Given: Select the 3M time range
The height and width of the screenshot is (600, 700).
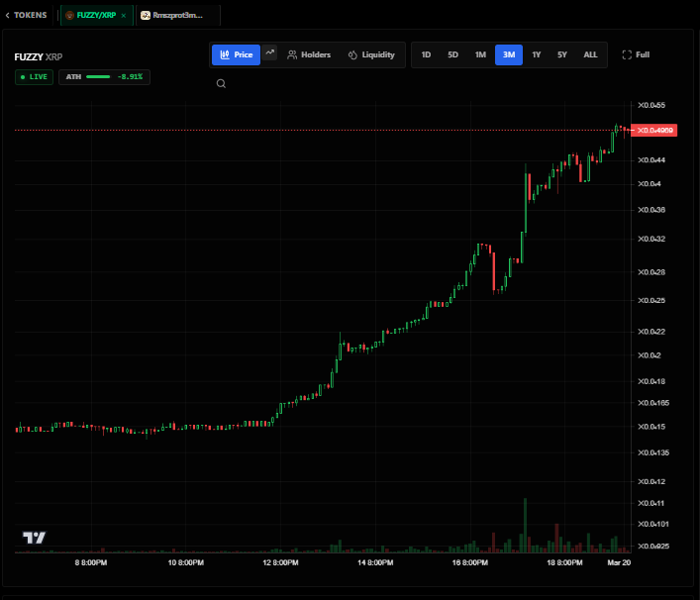Looking at the screenshot, I should click(x=509, y=54).
